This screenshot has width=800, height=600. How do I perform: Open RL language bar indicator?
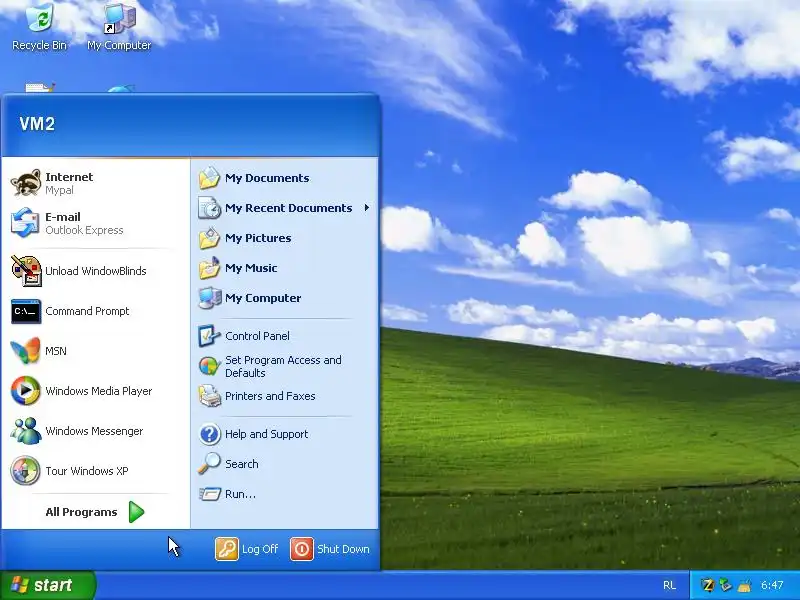pyautogui.click(x=669, y=586)
